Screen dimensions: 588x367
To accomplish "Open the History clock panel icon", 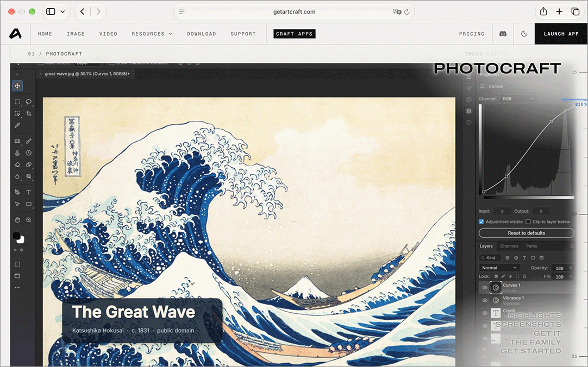I will [x=469, y=123].
